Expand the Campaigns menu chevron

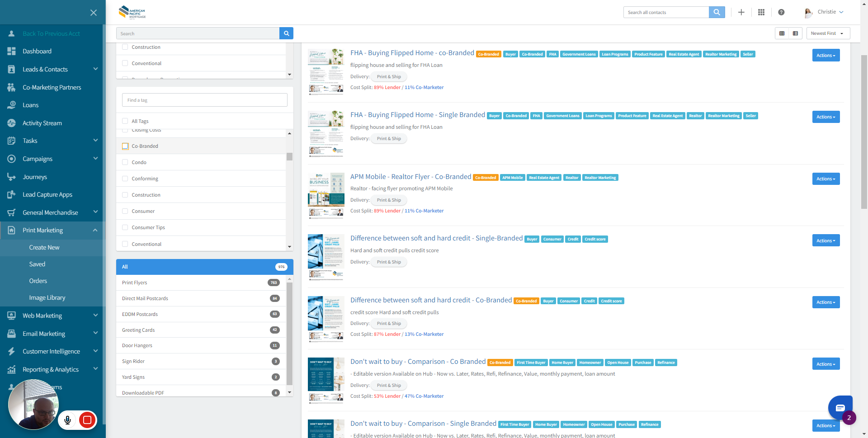click(x=95, y=159)
